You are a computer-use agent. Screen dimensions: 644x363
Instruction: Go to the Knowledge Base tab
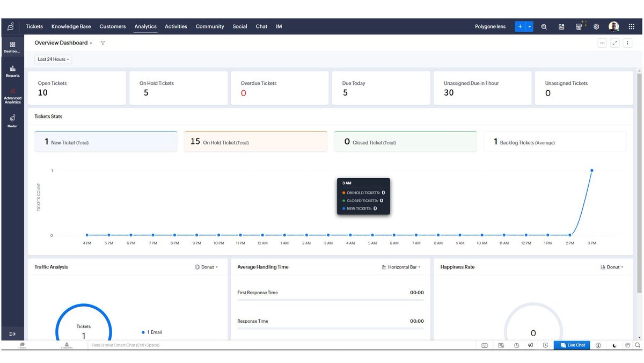coord(71,26)
